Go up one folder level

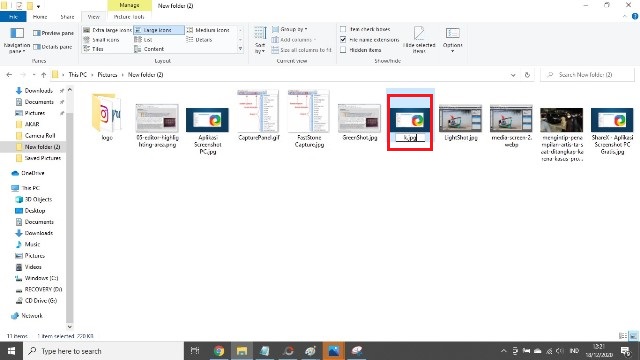pyautogui.click(x=44, y=75)
